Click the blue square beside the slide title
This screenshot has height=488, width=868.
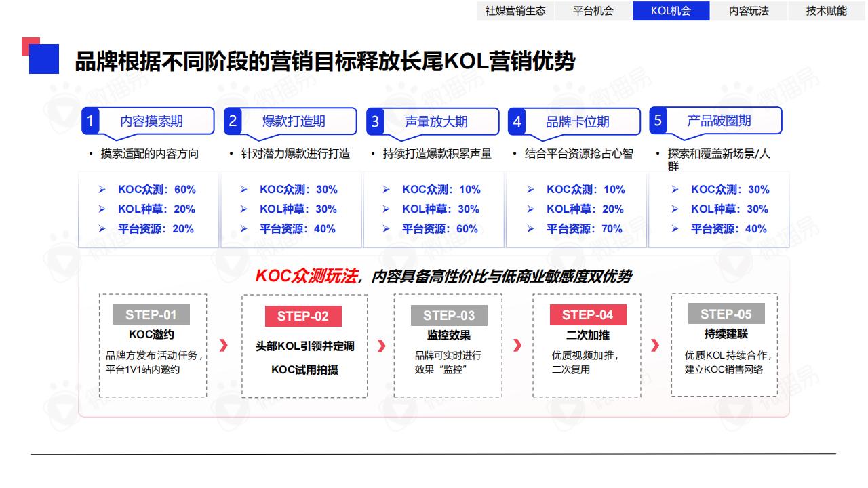coord(45,60)
